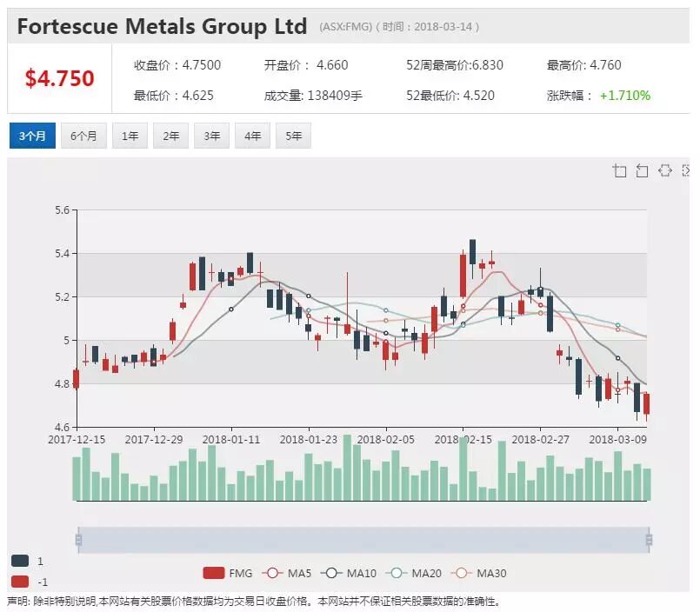The image size is (700, 612).
Task: Click the 52最低价: 4.520 value
Action: pos(450,96)
